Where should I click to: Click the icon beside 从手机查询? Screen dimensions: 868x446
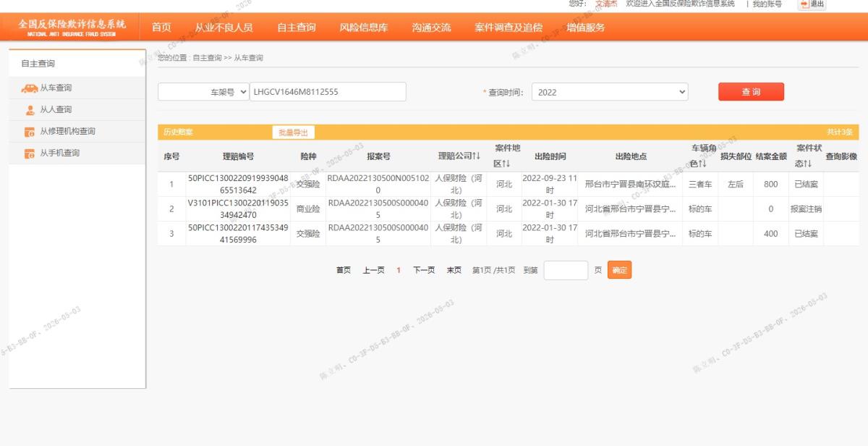pyautogui.click(x=30, y=153)
